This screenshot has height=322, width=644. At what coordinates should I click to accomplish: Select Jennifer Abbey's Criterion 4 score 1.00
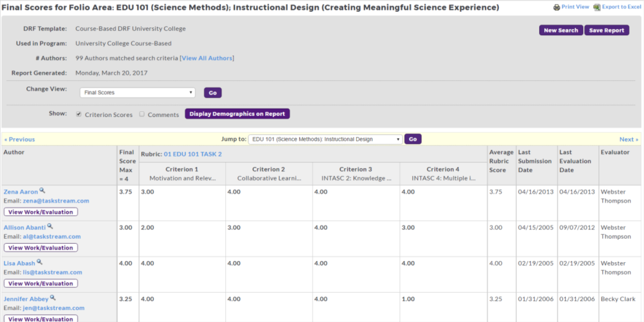click(408, 299)
